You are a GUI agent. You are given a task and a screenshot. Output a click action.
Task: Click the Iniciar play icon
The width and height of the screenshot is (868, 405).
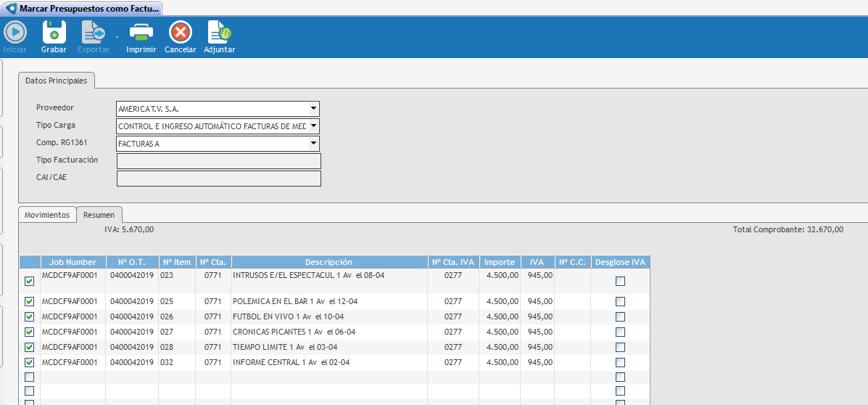pos(15,32)
